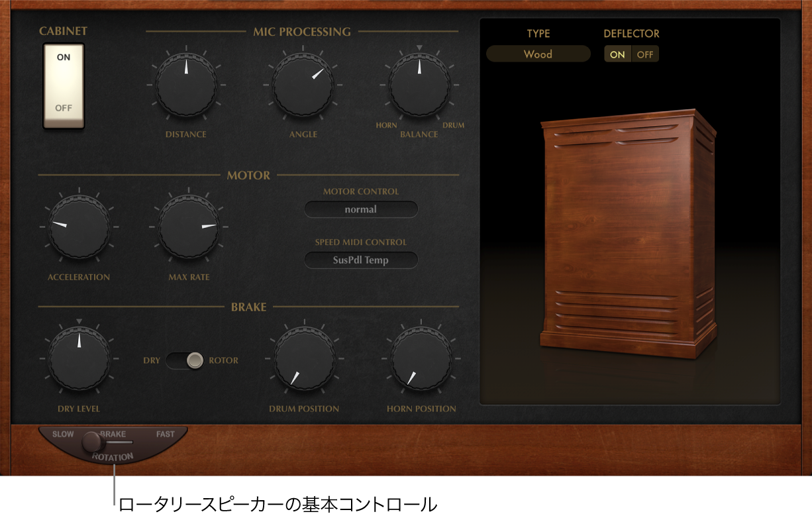The image size is (812, 520).
Task: Enable the DEFLECTOR by clicking ON
Action: 617,54
